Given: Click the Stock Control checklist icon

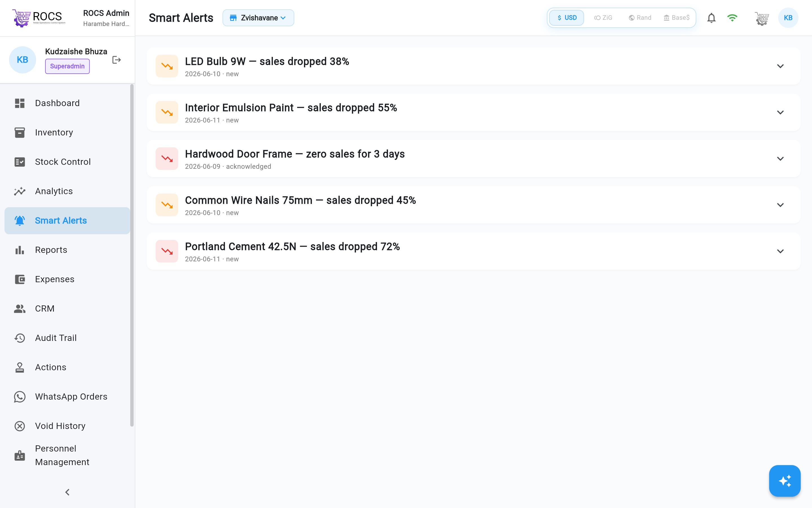Looking at the screenshot, I should point(20,162).
